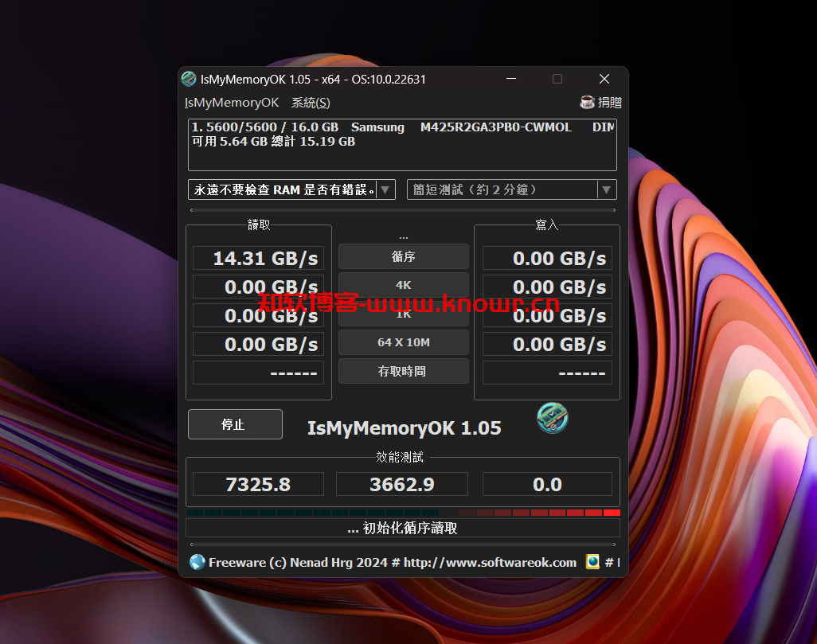Click the globe icon beside Freeware text
This screenshot has width=817, height=644.
[x=197, y=562]
